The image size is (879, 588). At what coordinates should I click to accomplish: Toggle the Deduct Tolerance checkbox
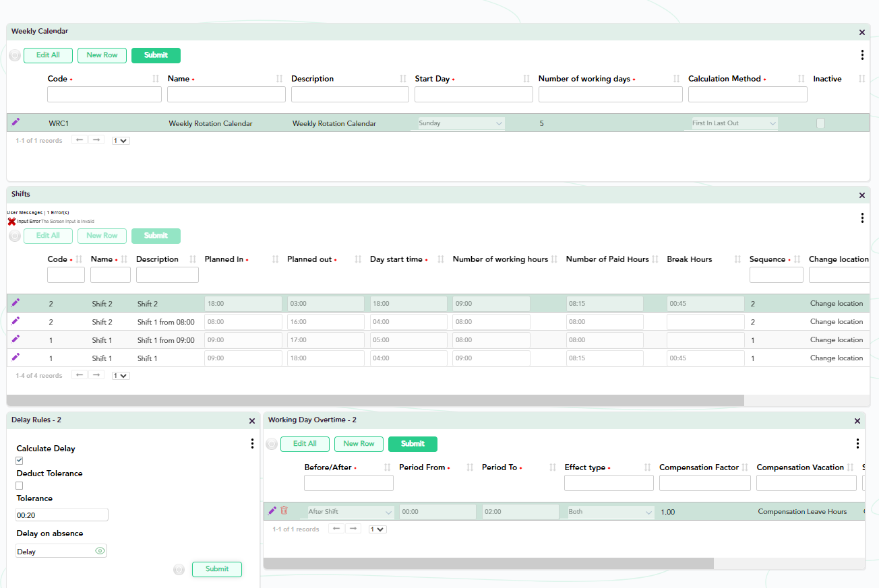20,486
